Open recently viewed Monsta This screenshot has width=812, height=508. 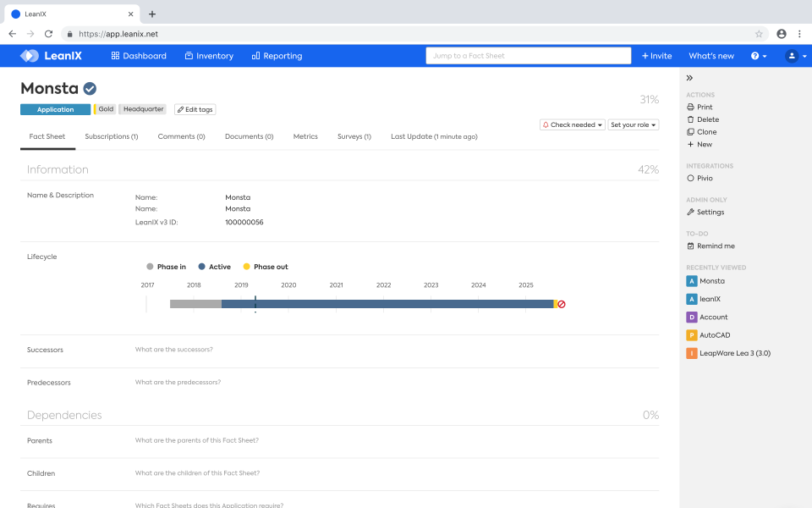pyautogui.click(x=705, y=281)
